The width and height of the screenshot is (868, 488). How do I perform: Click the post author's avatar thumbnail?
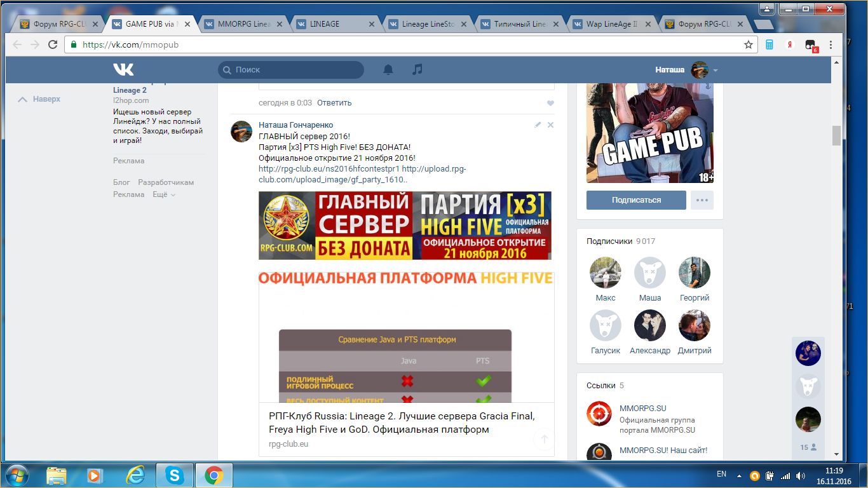coord(241,132)
